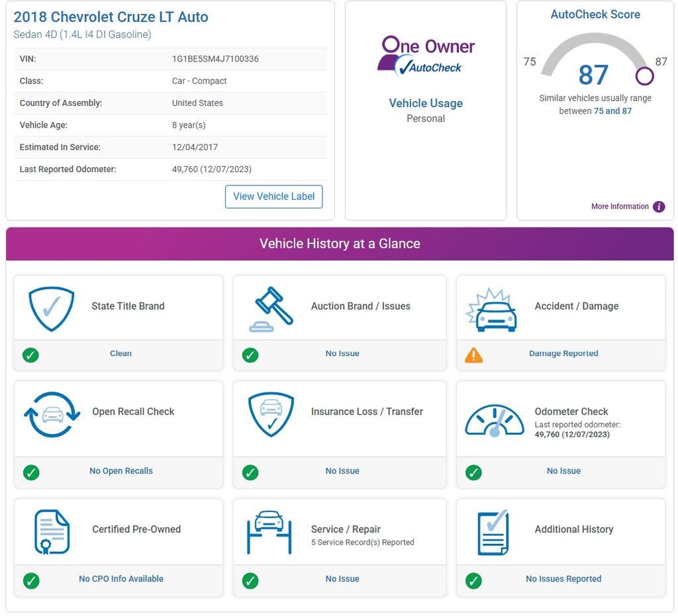Click the VIN value 1G1BE5SM4J7100336
Viewport: 678px width, 616px height.
pyautogui.click(x=215, y=59)
